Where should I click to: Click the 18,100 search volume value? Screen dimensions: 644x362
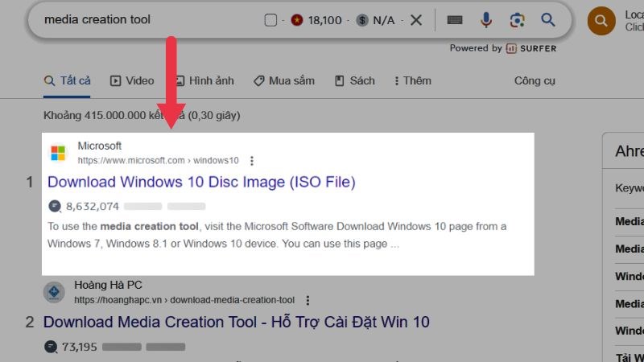[325, 20]
